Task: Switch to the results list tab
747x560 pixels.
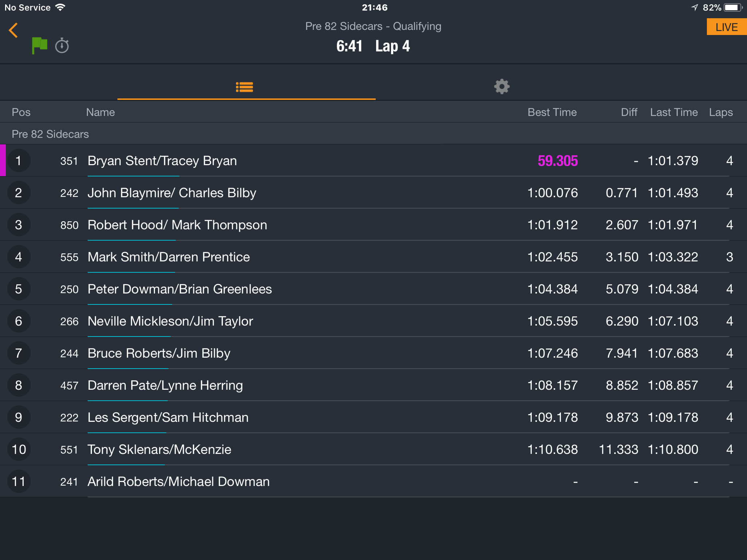Action: pos(244,87)
